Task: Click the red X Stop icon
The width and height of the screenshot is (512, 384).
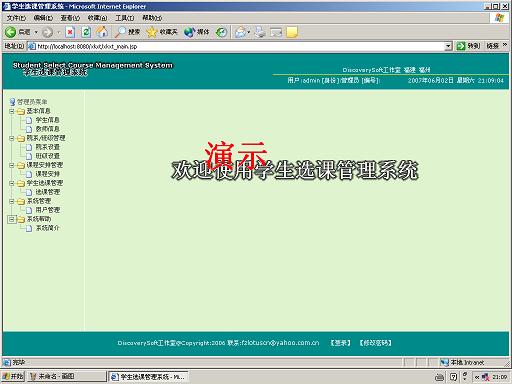Action: (70, 32)
